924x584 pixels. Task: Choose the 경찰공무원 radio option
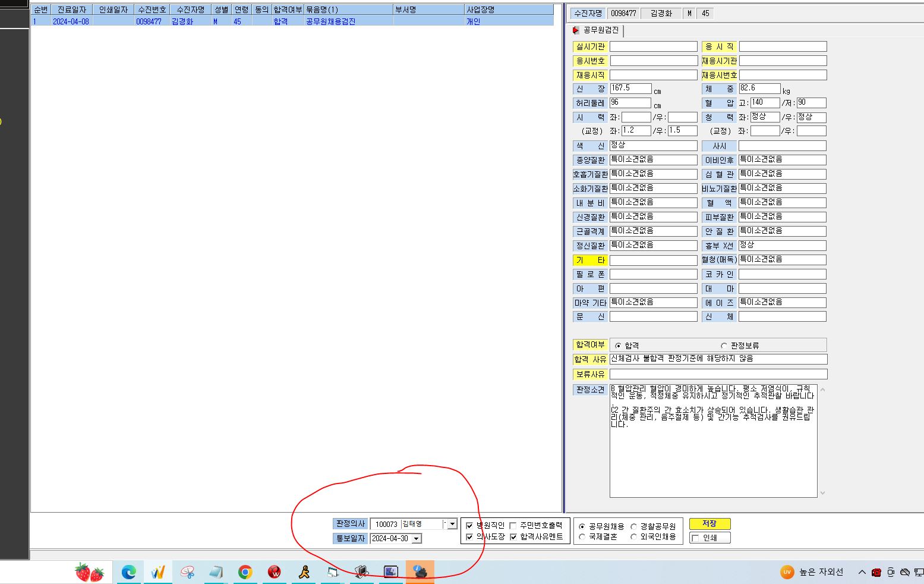pyautogui.click(x=633, y=526)
